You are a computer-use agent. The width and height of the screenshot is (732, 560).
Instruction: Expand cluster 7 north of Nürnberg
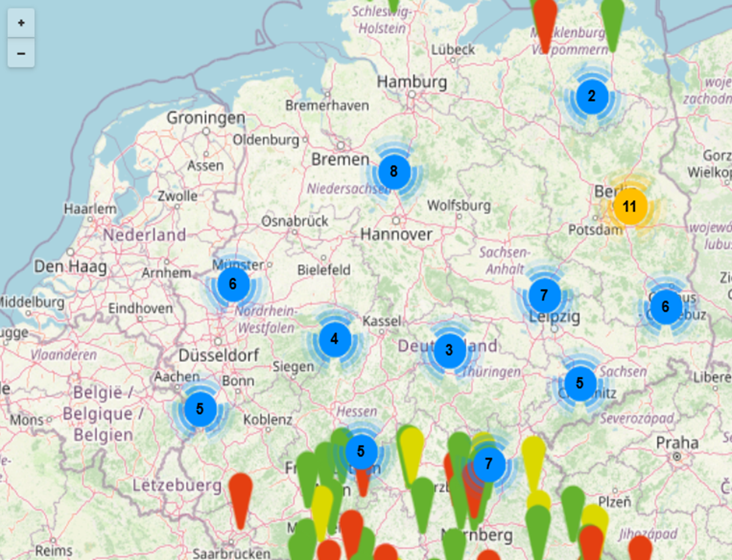point(488,464)
